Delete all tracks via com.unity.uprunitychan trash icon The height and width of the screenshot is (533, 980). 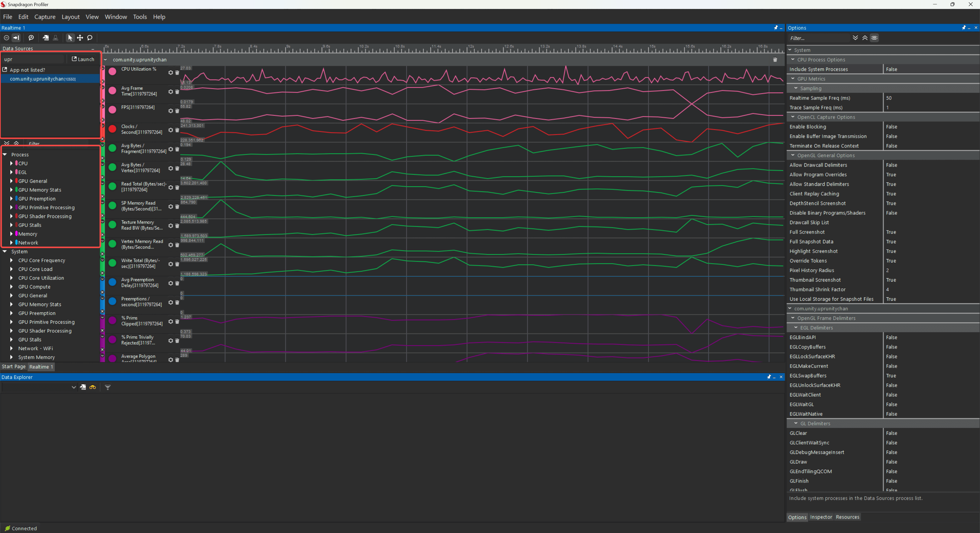click(775, 60)
